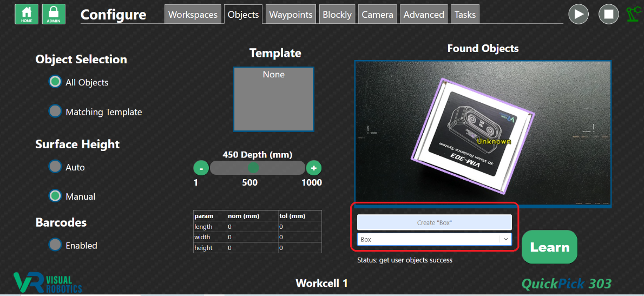This screenshot has height=296, width=644.
Task: Toggle Barcodes Enabled option
Action: click(x=55, y=245)
